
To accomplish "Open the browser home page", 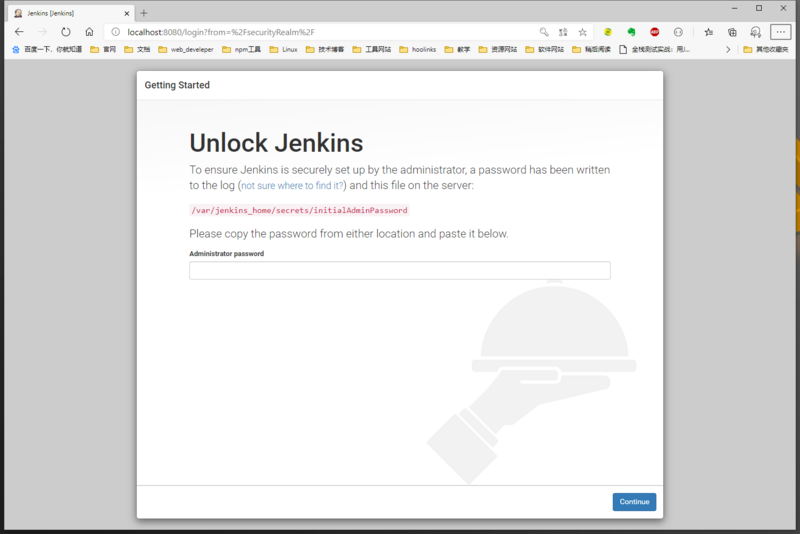I will point(89,32).
